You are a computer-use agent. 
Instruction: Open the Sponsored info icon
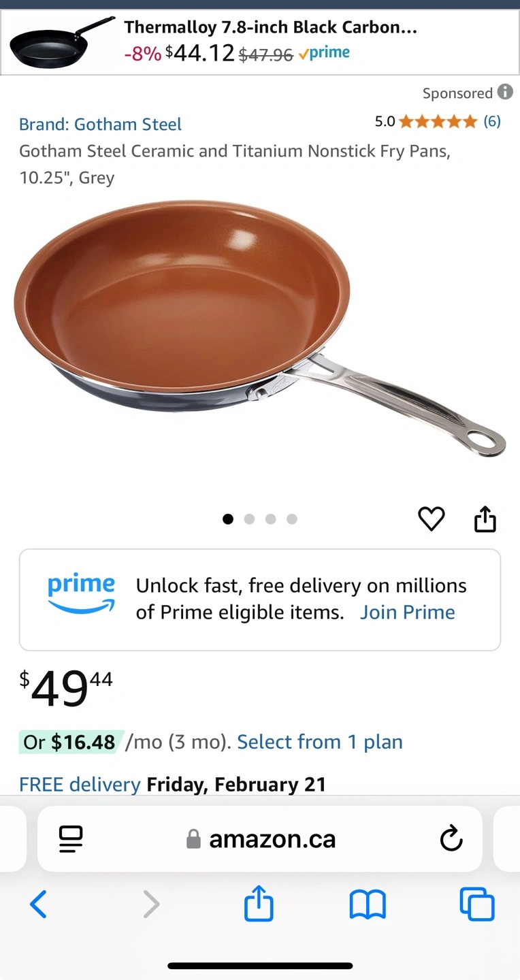tap(505, 92)
